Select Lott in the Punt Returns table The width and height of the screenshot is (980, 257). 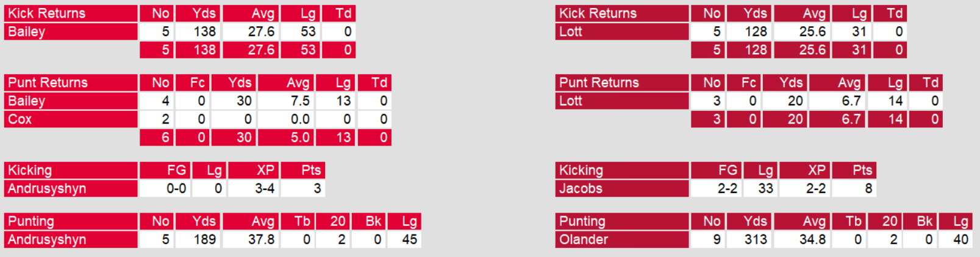pyautogui.click(x=571, y=101)
